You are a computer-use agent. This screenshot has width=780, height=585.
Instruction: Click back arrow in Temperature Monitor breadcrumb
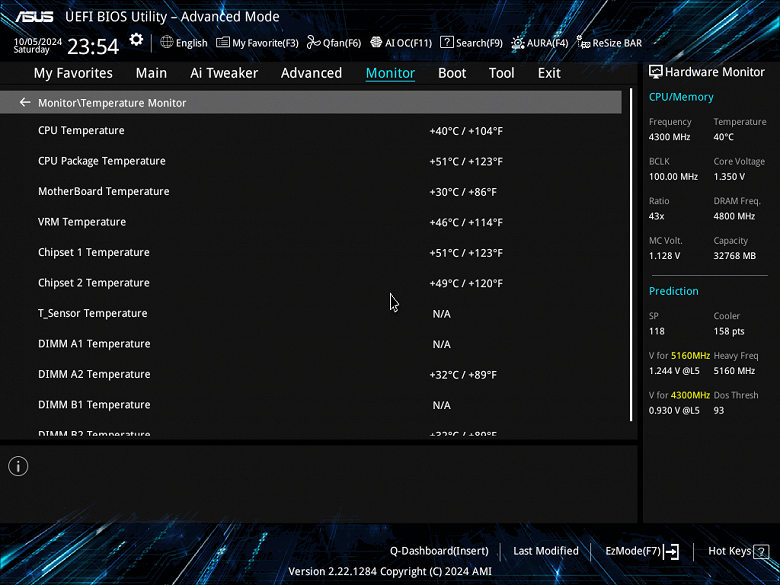[x=25, y=102]
